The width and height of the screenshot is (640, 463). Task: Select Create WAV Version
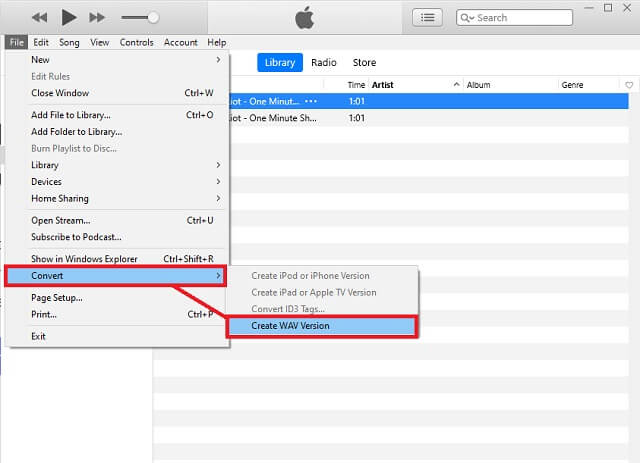(322, 326)
